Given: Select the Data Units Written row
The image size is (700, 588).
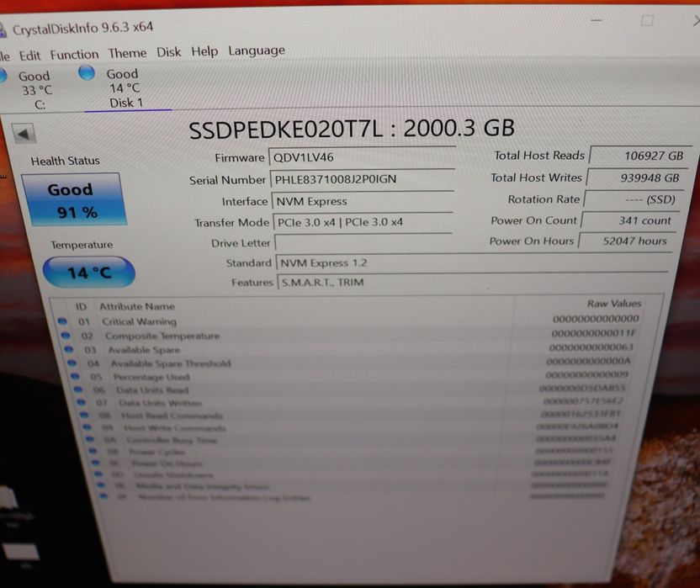Looking at the screenshot, I should [351, 402].
